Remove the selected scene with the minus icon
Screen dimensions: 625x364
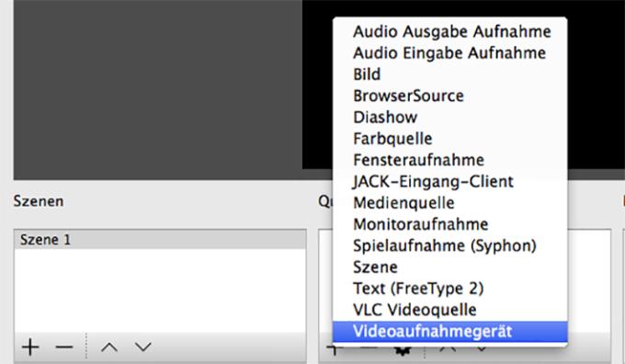[64, 347]
